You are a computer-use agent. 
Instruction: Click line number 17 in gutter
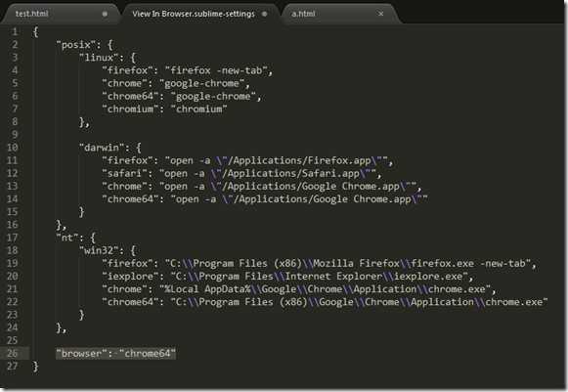[x=13, y=238]
